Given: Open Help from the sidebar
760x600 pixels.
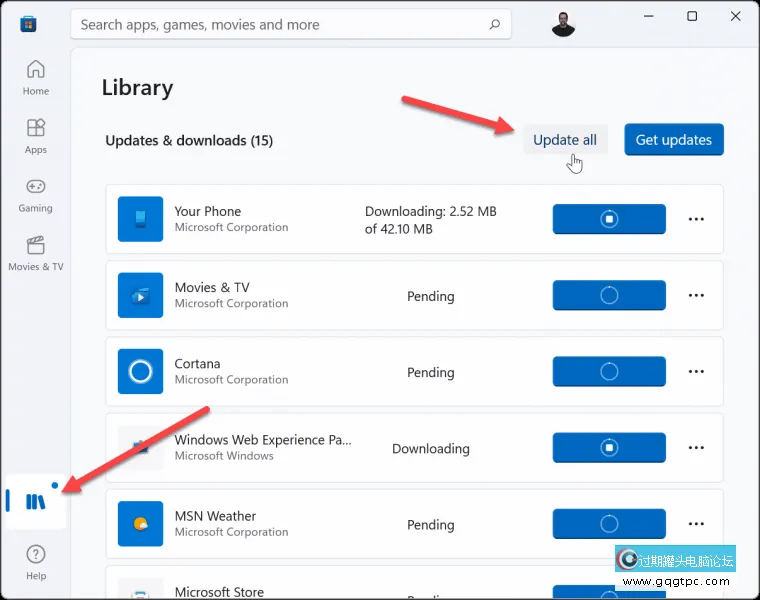Looking at the screenshot, I should [36, 562].
